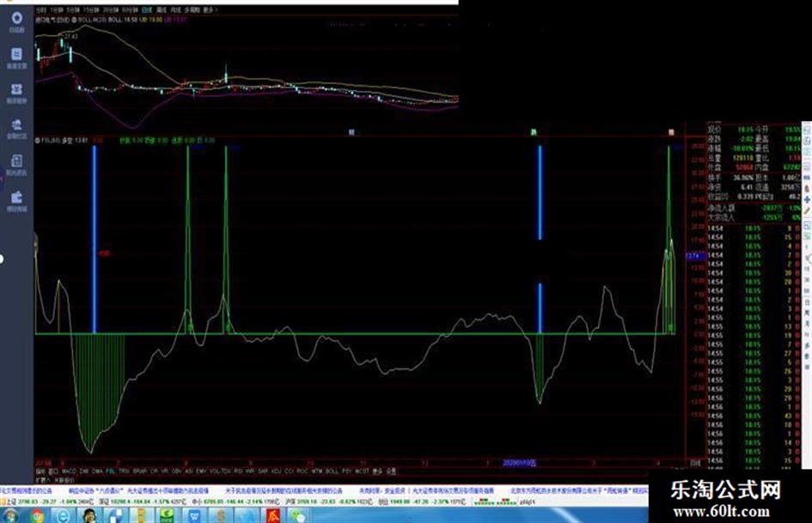The height and width of the screenshot is (523, 812).
Task: Expand the 扩展 panel toggle
Action: pos(42,480)
